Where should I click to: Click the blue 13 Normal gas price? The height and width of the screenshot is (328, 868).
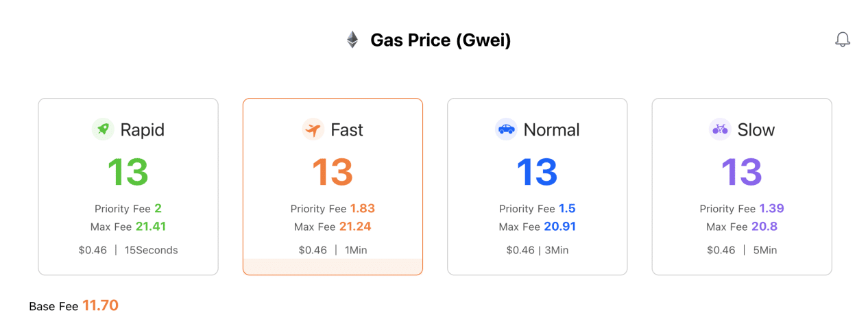pos(538,172)
